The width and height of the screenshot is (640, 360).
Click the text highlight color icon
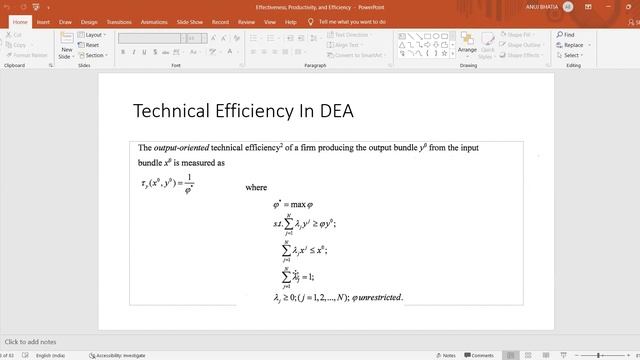pyautogui.click(x=212, y=52)
